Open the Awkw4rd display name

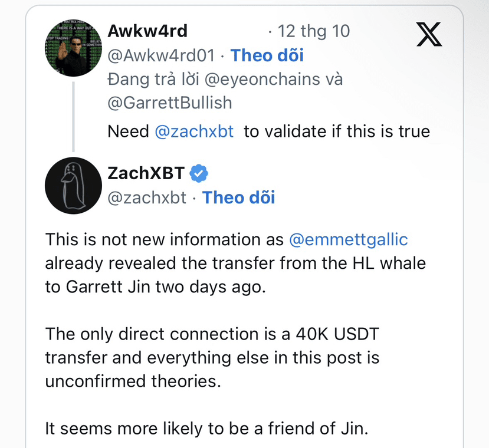pyautogui.click(x=147, y=31)
